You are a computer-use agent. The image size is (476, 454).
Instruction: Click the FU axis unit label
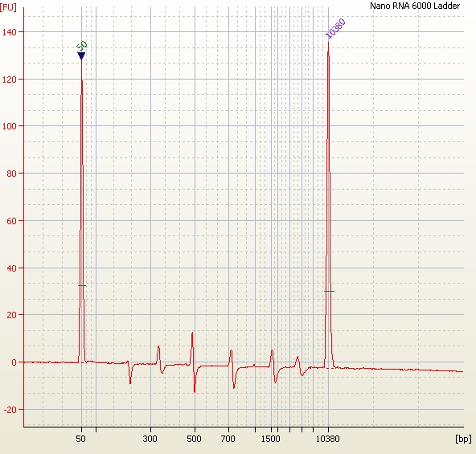point(8,7)
